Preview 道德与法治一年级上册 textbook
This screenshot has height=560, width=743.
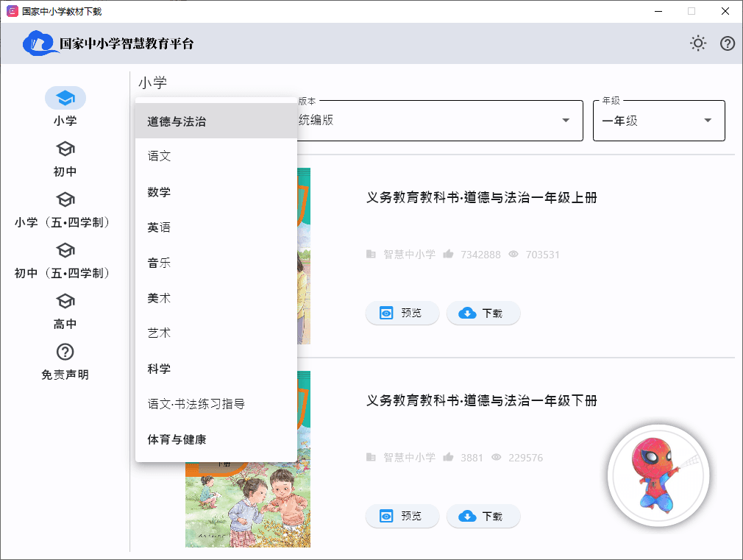tap(402, 313)
